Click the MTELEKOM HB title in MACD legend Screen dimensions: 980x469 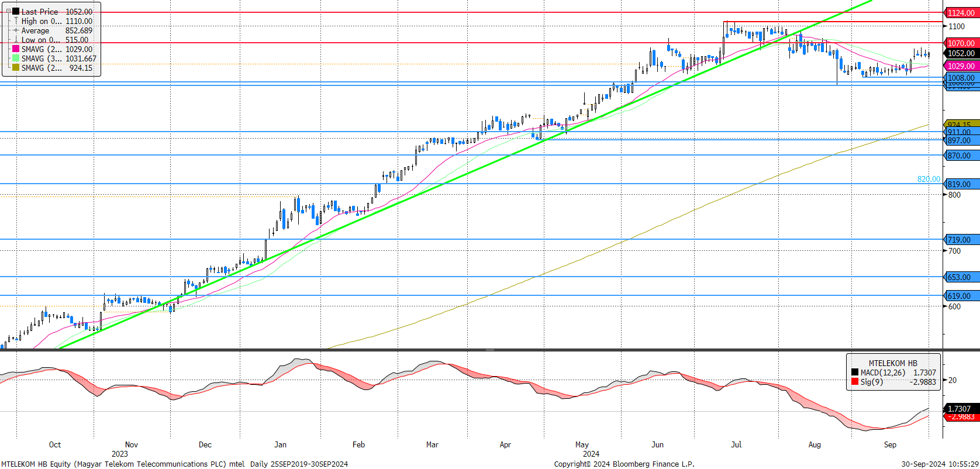(x=893, y=363)
